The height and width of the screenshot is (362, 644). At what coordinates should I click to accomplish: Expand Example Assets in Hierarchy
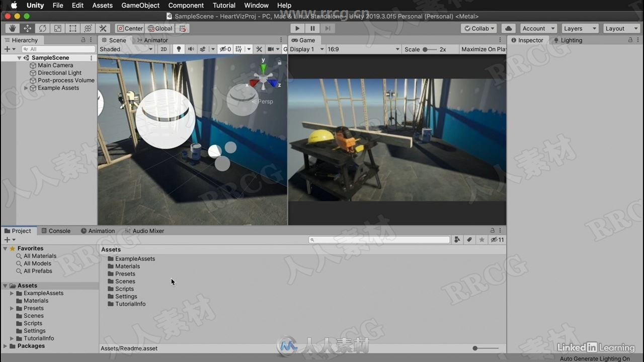tap(26, 88)
